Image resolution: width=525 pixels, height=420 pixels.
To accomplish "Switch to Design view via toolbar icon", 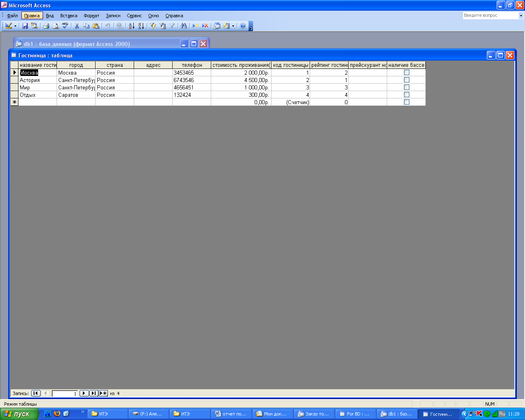I will pos(9,26).
